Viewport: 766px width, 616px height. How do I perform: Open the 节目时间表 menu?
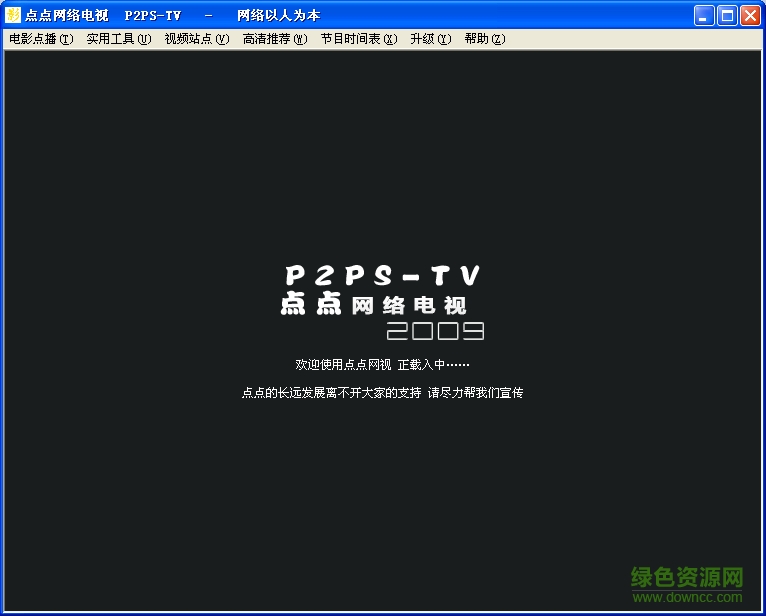tap(359, 39)
